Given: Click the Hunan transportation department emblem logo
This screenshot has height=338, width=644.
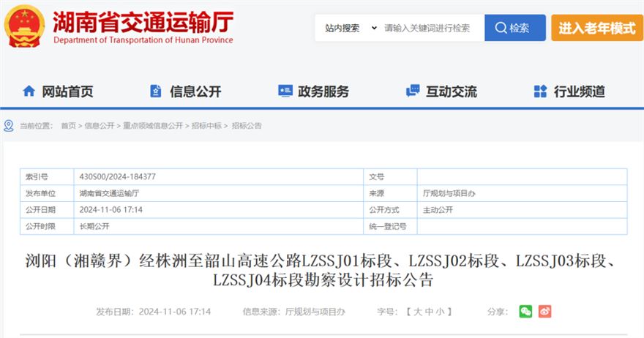Looking at the screenshot, I should pos(24,27).
